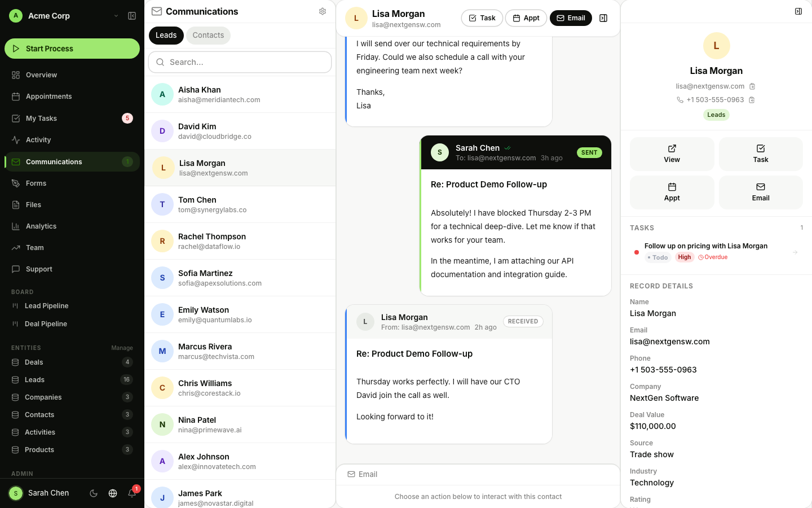
Task: Copy Lisa's phone number via clipboard icon
Action: 752,100
